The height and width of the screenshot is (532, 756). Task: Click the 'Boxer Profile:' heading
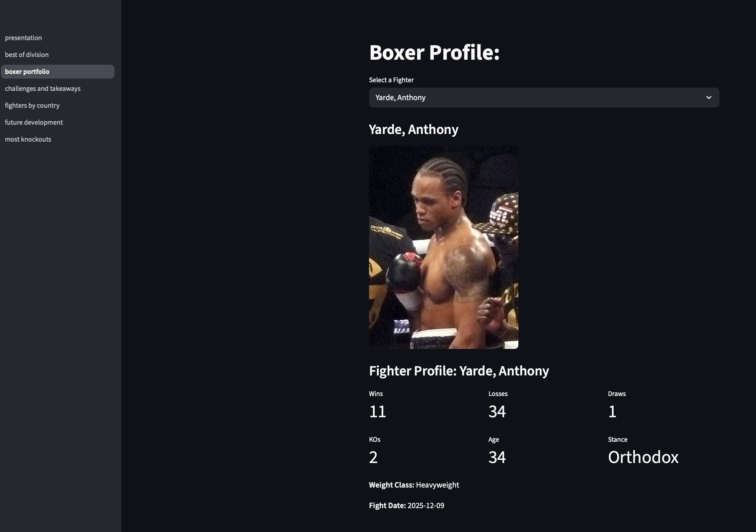(434, 52)
